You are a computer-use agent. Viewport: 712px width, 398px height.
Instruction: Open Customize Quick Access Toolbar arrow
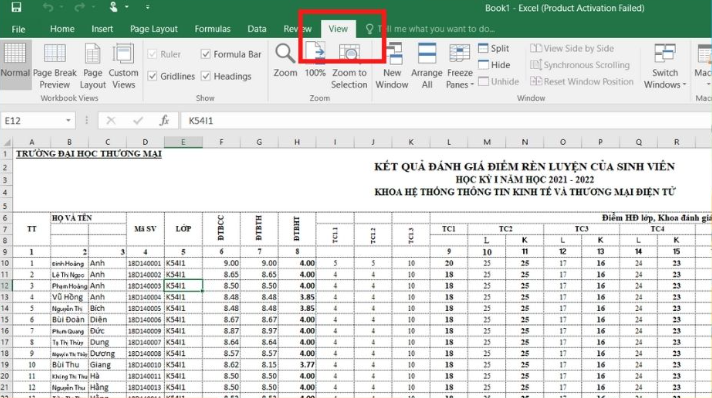(x=148, y=7)
